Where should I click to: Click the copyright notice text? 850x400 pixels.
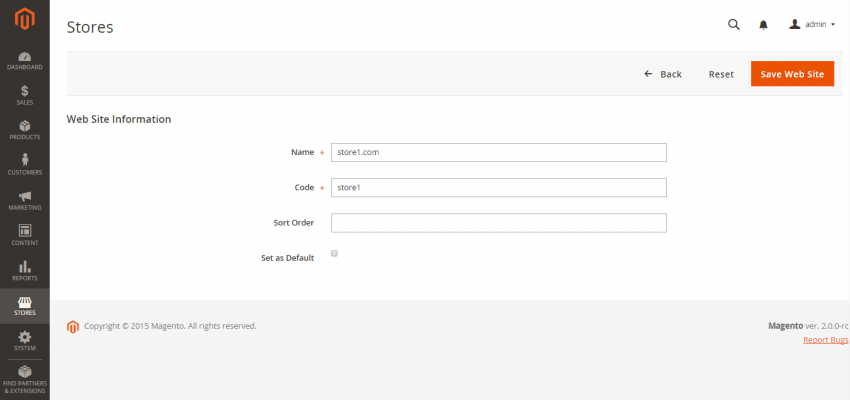pos(170,326)
